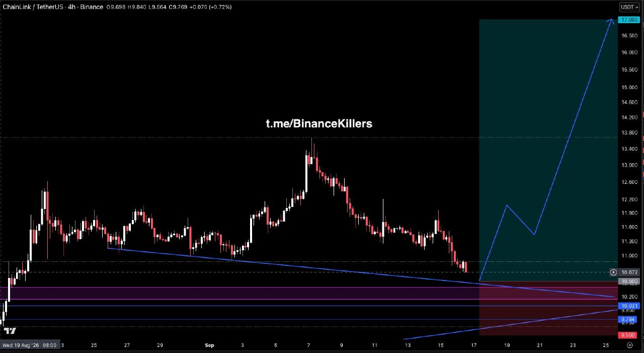644x353 pixels.
Task: Click the 15 date on the time axis
Action: 441,345
